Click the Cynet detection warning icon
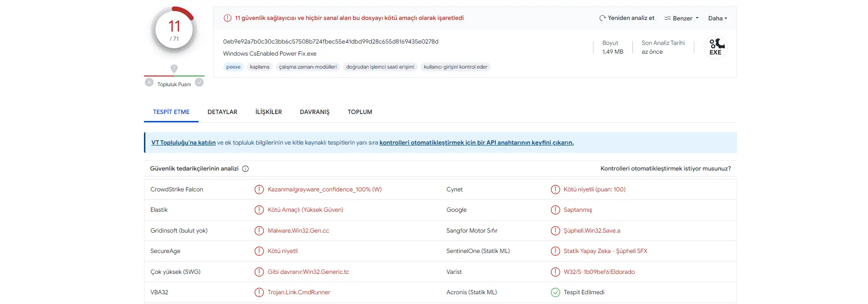868x304 pixels. point(556,190)
